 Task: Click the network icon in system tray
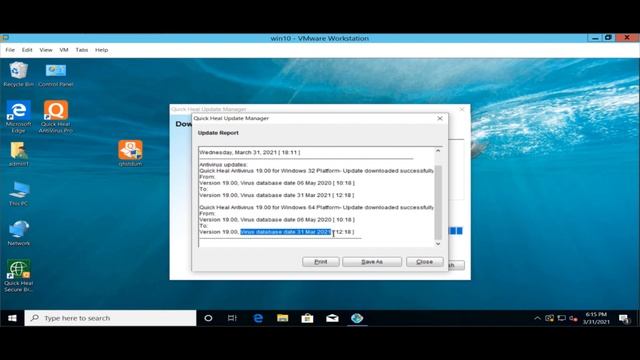pos(562,318)
